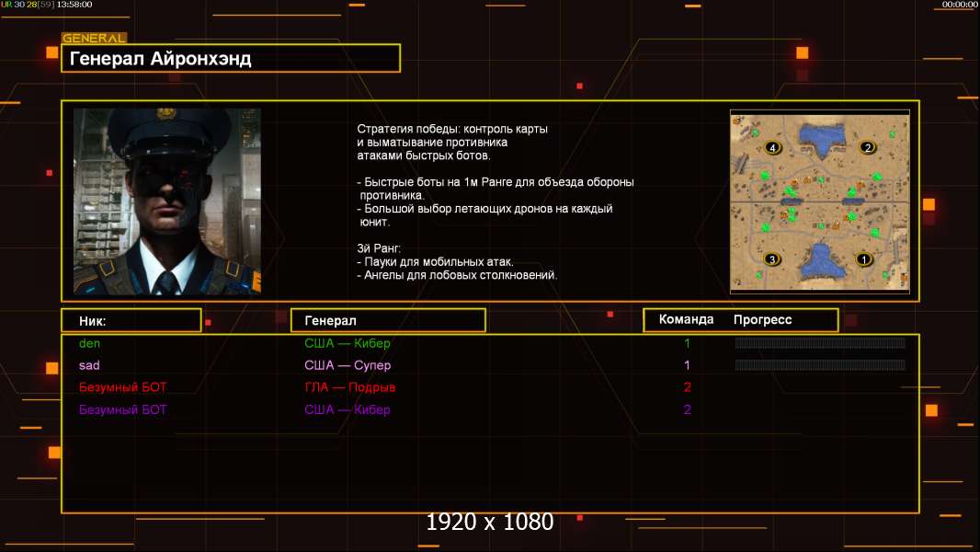Click 'Ангелы для лобовых столкновений' line
The height and width of the screenshot is (552, 980).
[457, 275]
